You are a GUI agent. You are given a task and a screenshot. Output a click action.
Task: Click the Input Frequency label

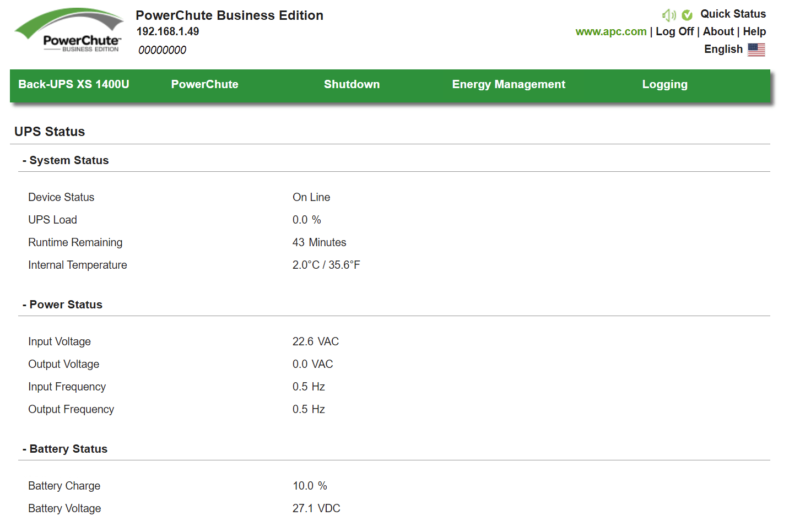click(67, 387)
